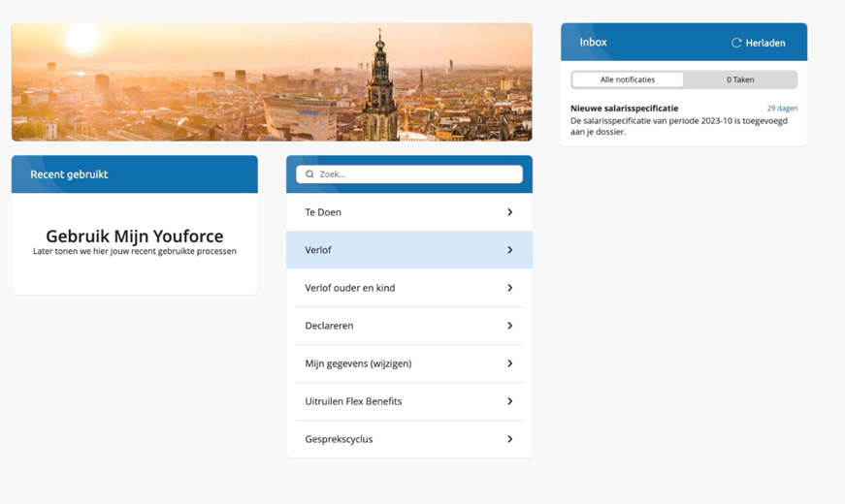The height and width of the screenshot is (504, 845).
Task: Click the Gebruik Mijn Youforce heading
Action: [x=135, y=236]
